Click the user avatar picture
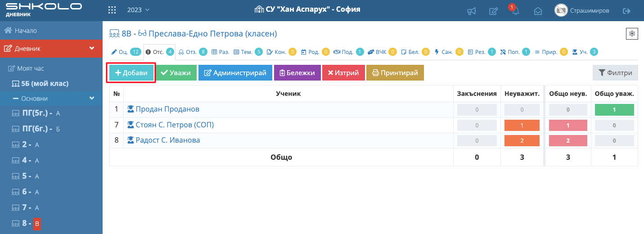Screen dimensions: 644x234 tap(561, 10)
